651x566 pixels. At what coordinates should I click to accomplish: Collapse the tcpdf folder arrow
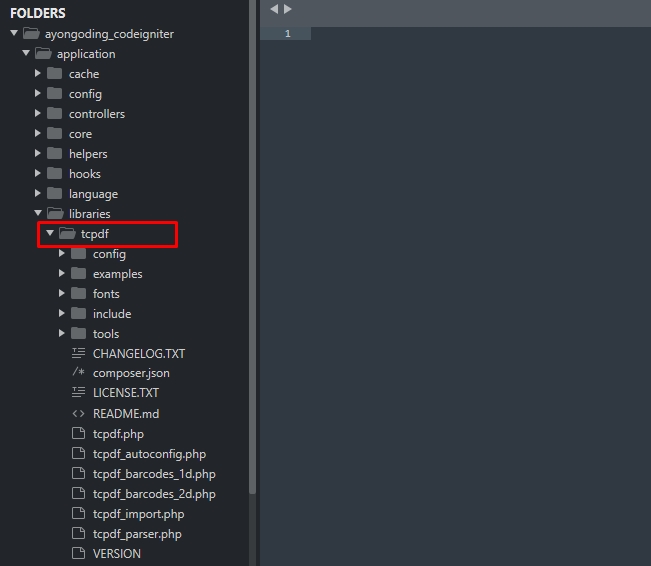(50, 233)
